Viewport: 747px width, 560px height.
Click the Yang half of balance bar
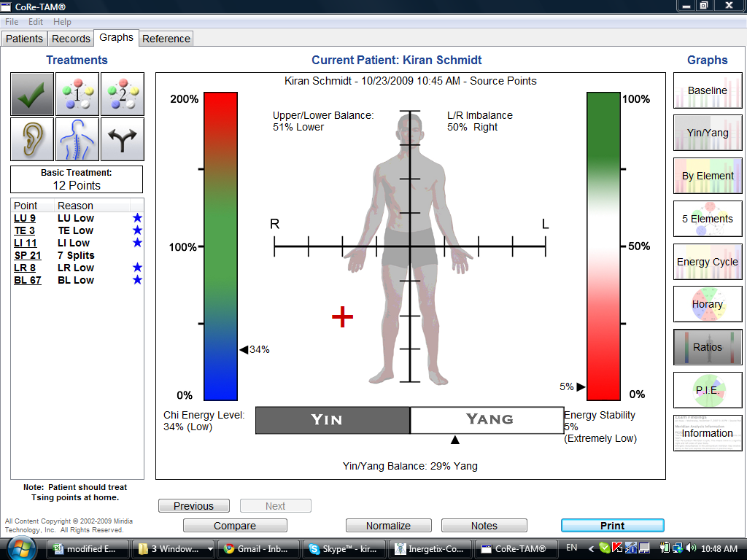click(x=487, y=420)
